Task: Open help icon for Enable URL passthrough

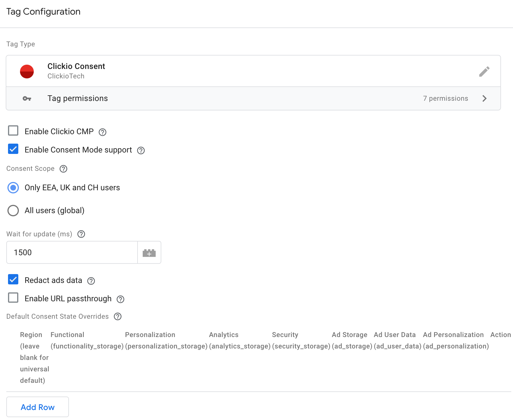Action: coord(121,299)
